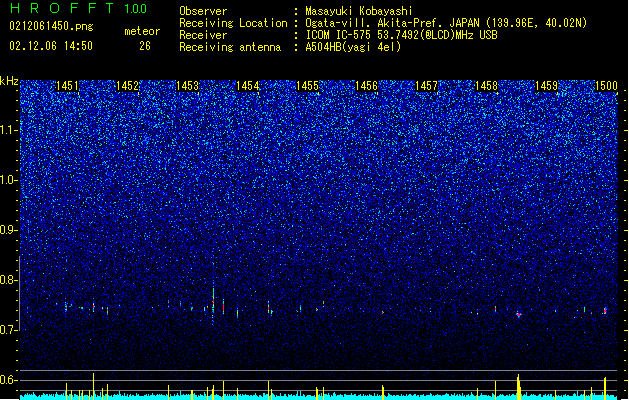Click the 1459 time marker
Image resolution: width=629 pixels, height=400 pixels.
pyautogui.click(x=546, y=86)
